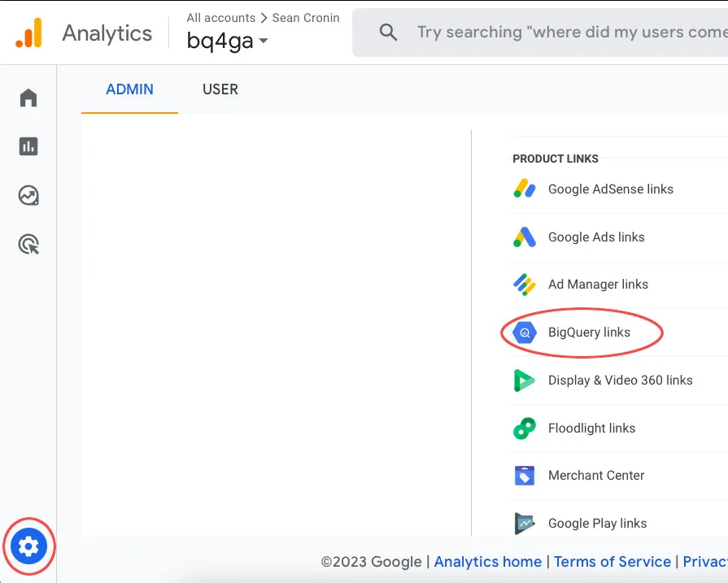
Task: Focus the search input field
Action: point(569,33)
